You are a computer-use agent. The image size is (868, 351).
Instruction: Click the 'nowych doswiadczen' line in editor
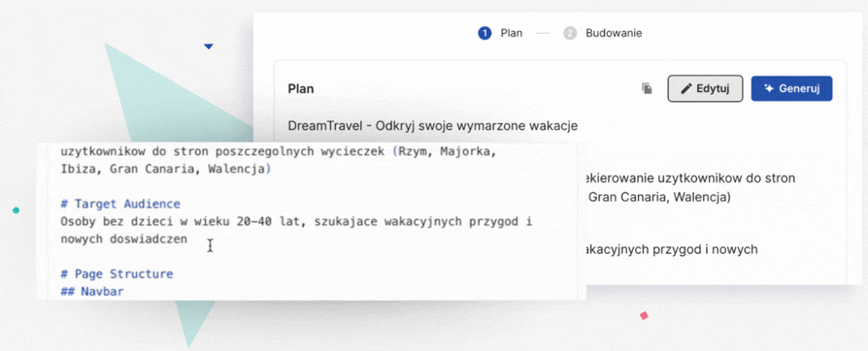pyautogui.click(x=124, y=239)
